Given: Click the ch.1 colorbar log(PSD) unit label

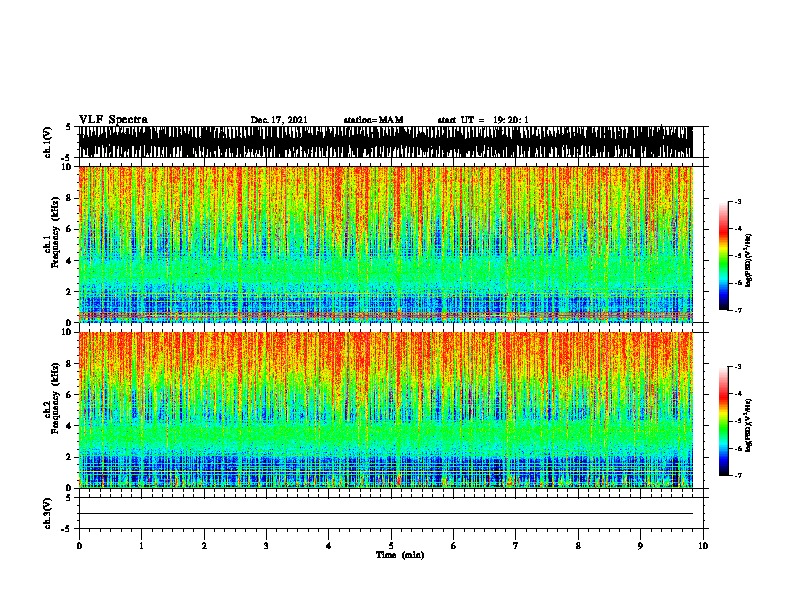Looking at the screenshot, I should click(749, 260).
